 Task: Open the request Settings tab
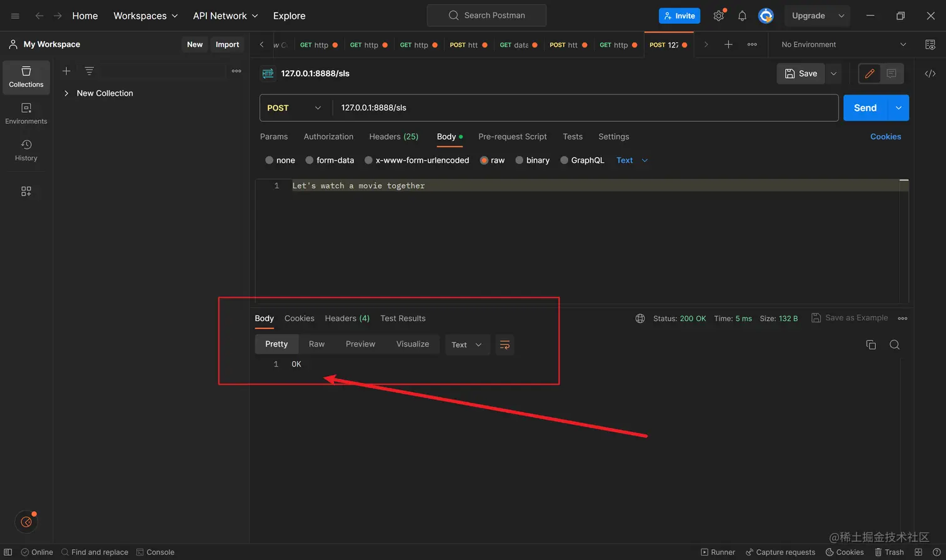(614, 136)
